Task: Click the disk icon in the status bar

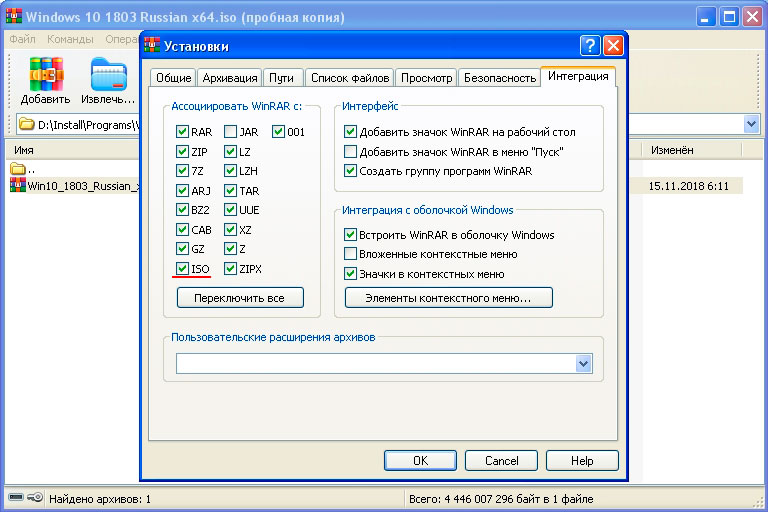Action: point(16,498)
